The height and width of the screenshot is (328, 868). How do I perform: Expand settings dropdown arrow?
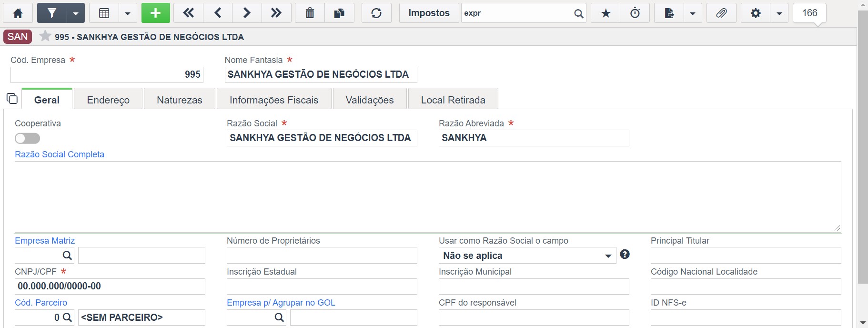tap(779, 13)
